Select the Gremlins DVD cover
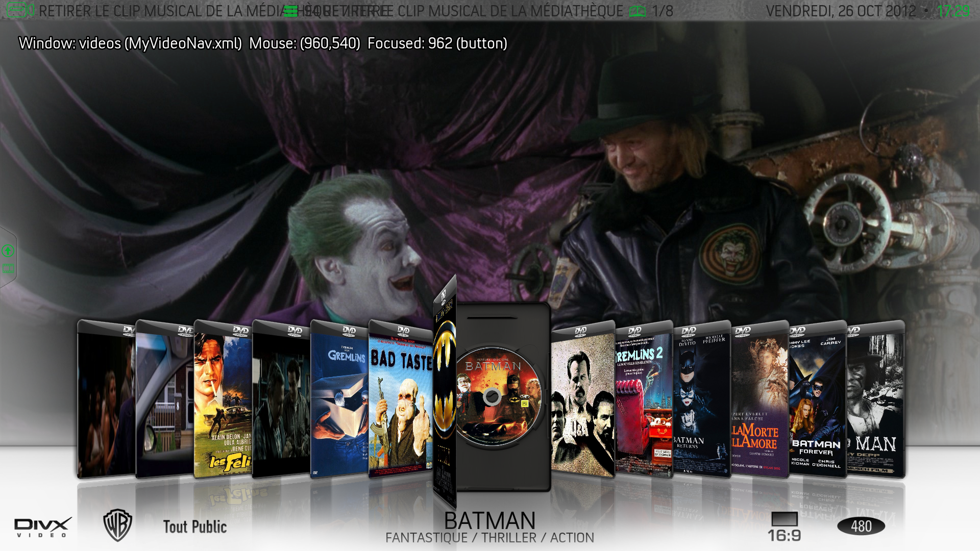 tap(339, 399)
